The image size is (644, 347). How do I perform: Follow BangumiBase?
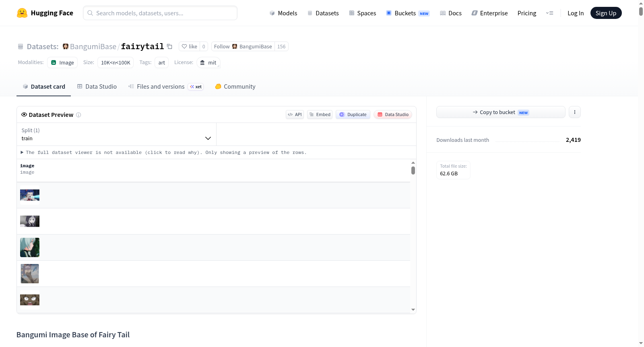[x=243, y=46]
